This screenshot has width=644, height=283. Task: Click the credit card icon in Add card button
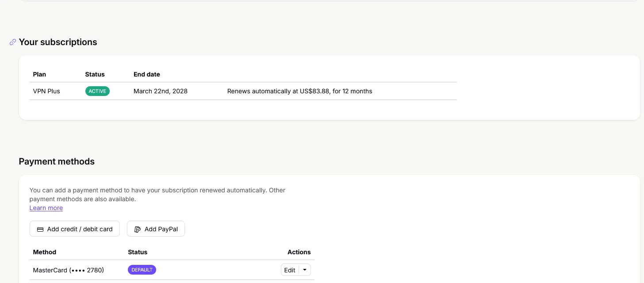40,229
